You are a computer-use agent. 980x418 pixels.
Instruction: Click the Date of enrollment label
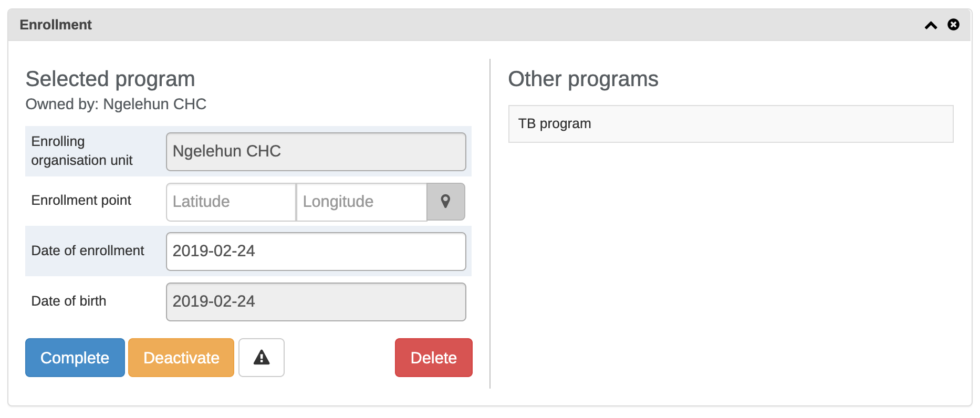[88, 250]
